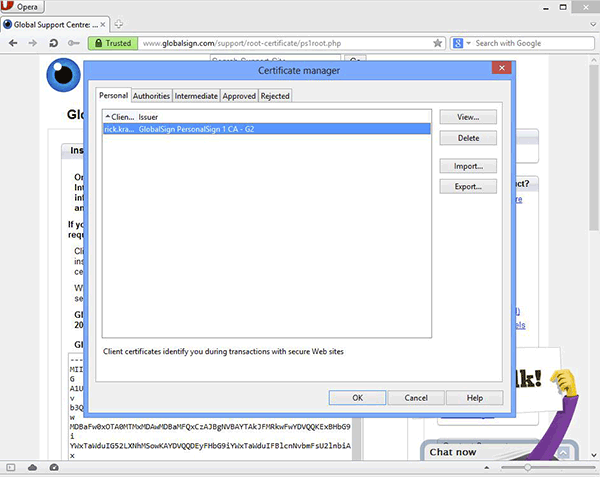
Task: Click the View... button
Action: [x=468, y=117]
